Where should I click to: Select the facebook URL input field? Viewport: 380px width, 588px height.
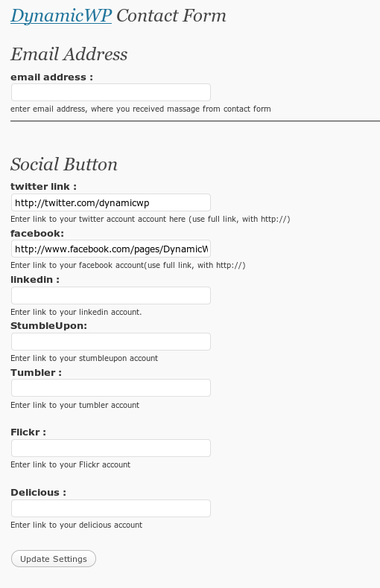click(x=111, y=249)
